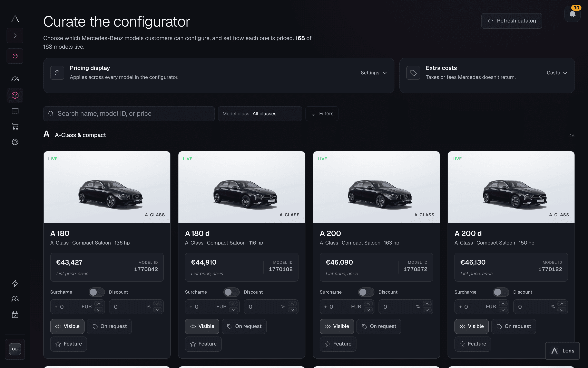Toggle Visible on the A 180 card
This screenshot has height=368, width=588.
67,326
